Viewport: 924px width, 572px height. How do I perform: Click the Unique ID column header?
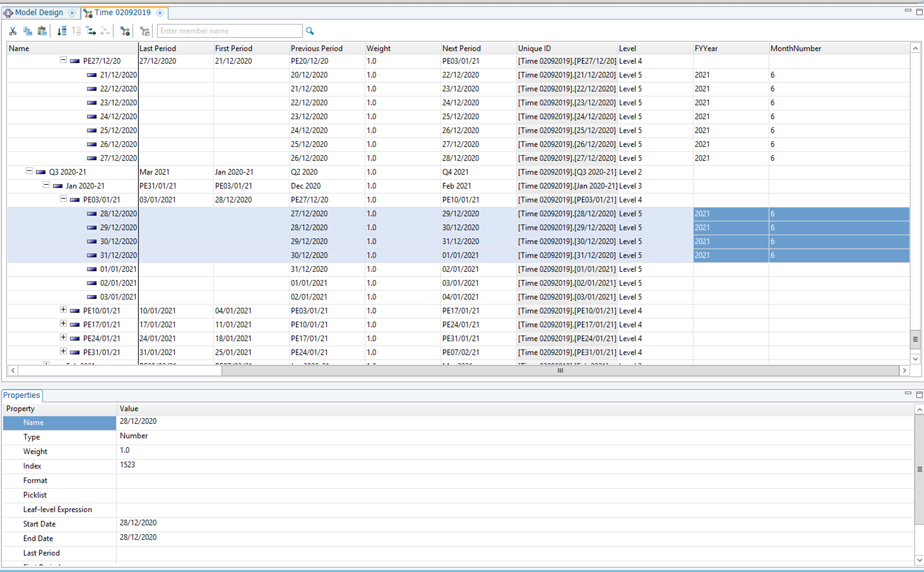click(535, 49)
